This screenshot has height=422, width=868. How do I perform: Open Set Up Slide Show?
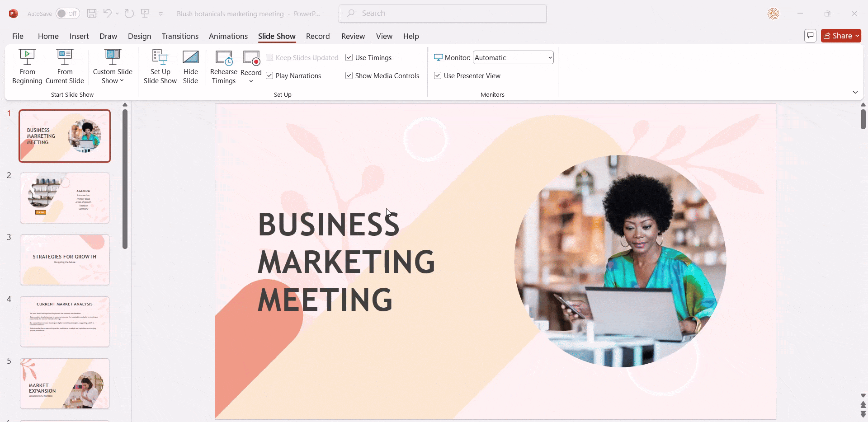160,66
